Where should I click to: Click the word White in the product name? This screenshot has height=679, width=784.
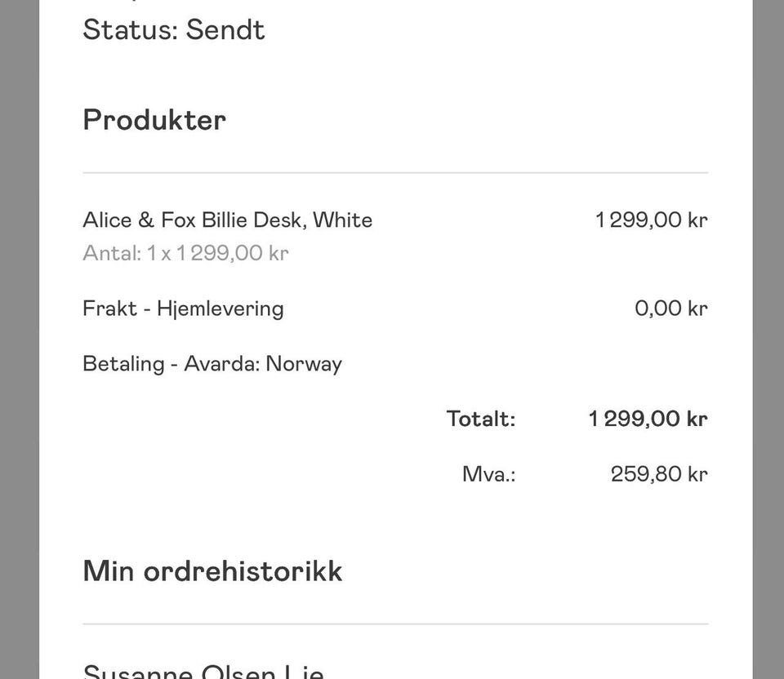pos(342,220)
